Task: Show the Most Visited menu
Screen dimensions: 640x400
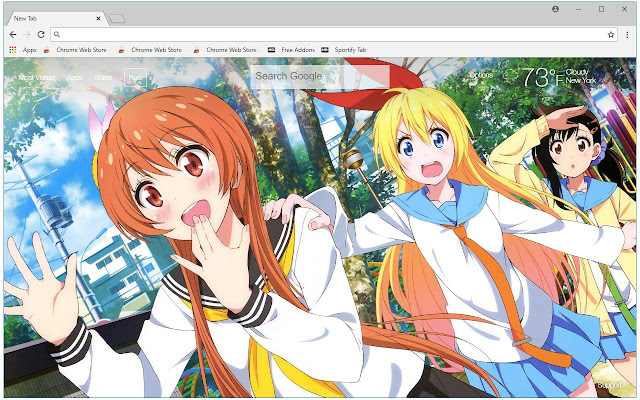Action: click(37, 78)
